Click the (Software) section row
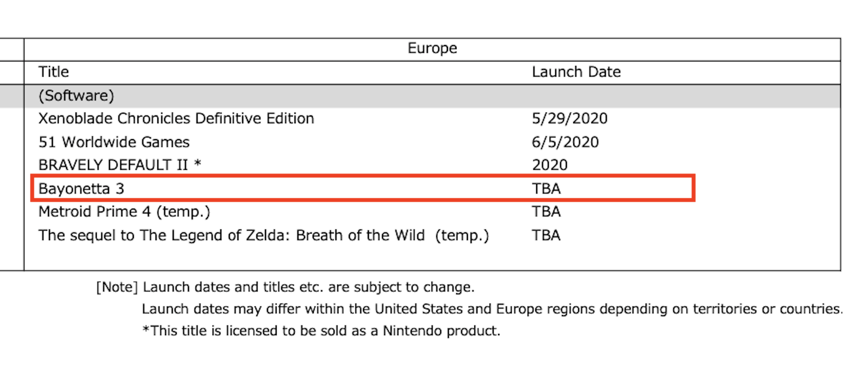The height and width of the screenshot is (365, 868). (x=433, y=96)
